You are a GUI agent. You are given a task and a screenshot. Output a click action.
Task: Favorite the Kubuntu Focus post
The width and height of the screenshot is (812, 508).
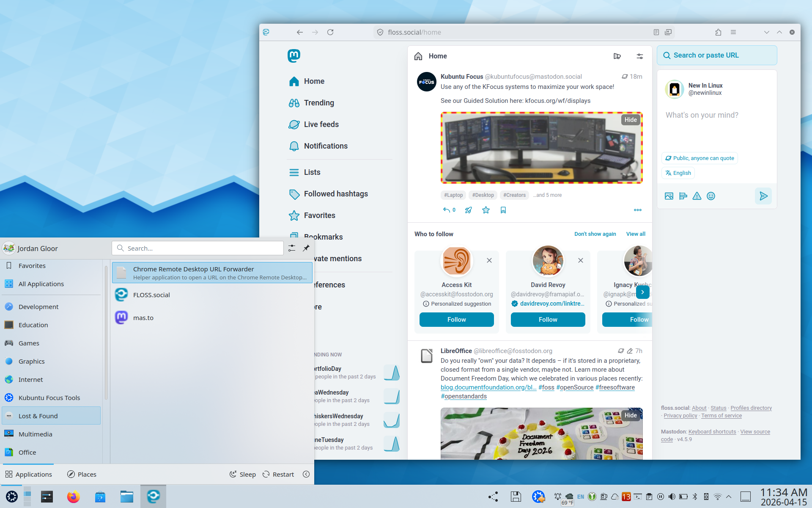tap(486, 210)
